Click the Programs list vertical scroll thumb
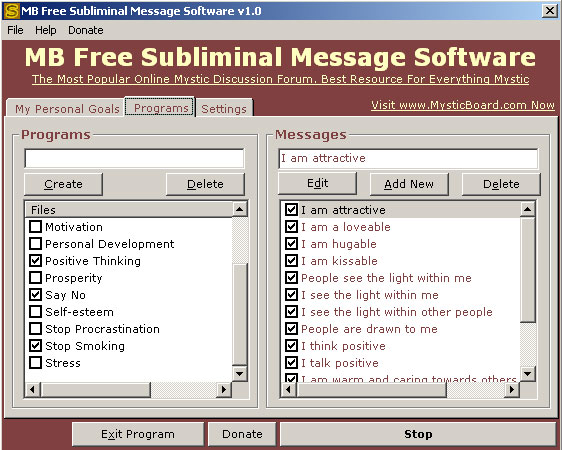 (x=240, y=314)
